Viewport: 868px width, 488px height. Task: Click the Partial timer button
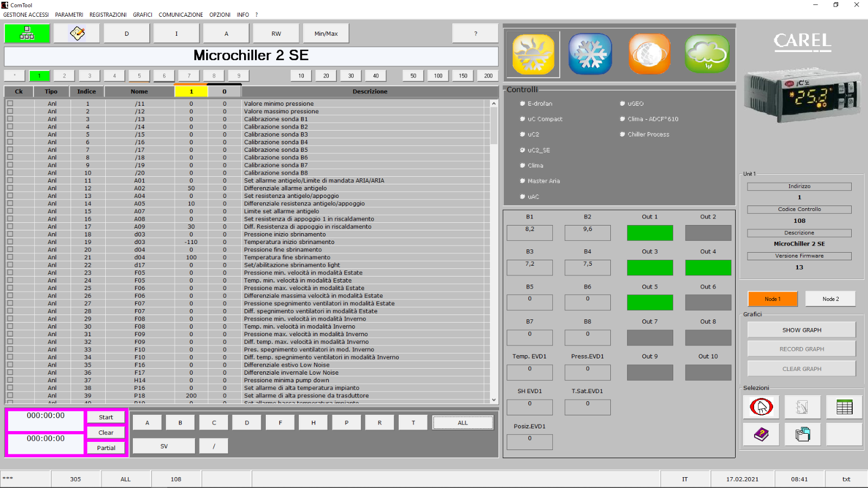(x=106, y=447)
